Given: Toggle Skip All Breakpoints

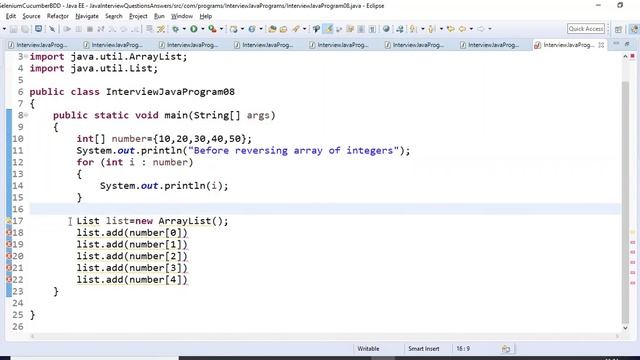Looking at the screenshot, I should [x=52, y=29].
